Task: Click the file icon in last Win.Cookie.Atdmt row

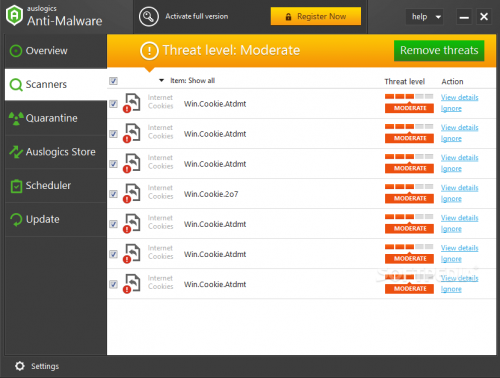Action: 132,284
